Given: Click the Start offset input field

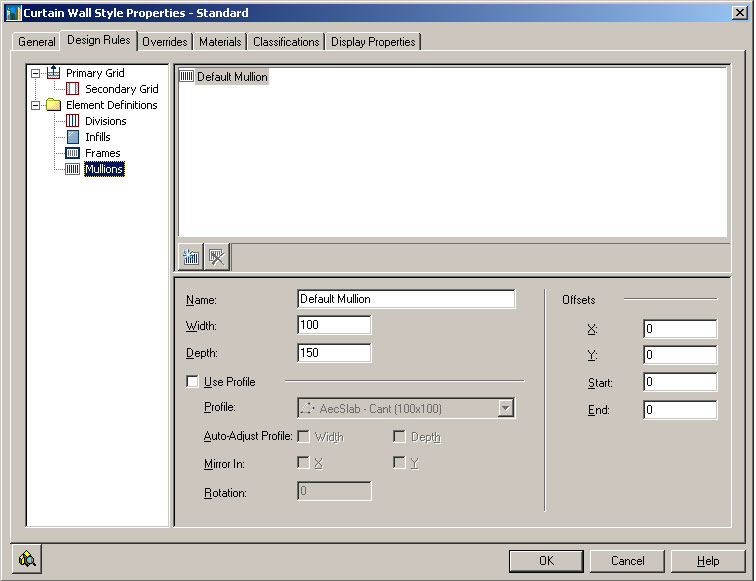Looking at the screenshot, I should 680,382.
